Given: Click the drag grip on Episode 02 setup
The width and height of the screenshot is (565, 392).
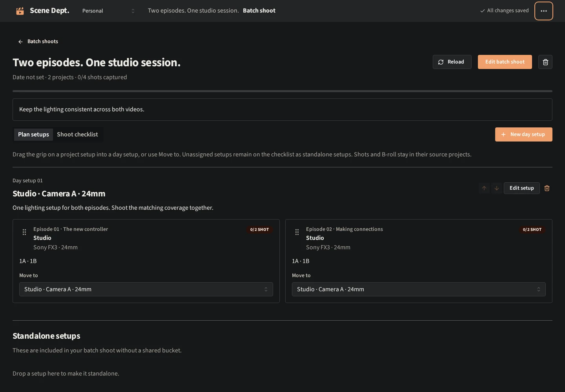Looking at the screenshot, I should click(x=297, y=232).
